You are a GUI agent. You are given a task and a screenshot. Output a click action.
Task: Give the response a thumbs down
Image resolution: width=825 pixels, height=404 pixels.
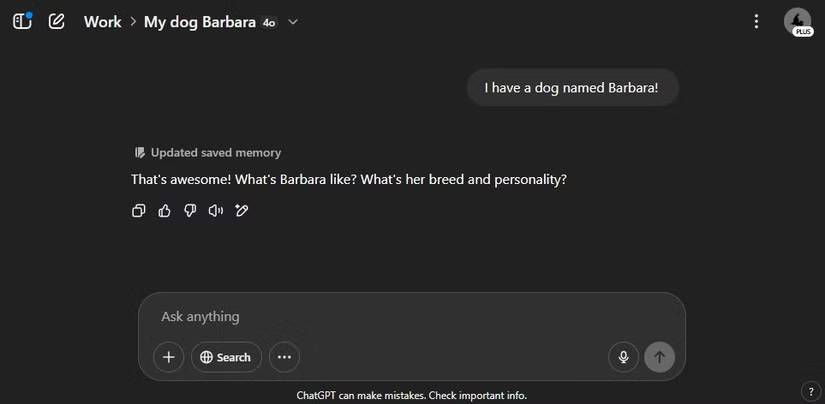click(190, 210)
